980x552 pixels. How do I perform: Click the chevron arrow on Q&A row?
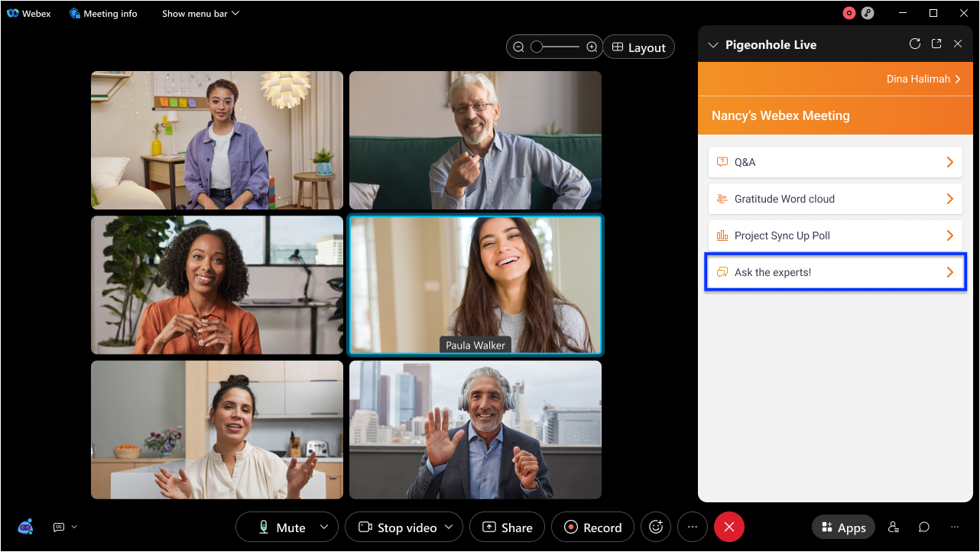point(950,162)
